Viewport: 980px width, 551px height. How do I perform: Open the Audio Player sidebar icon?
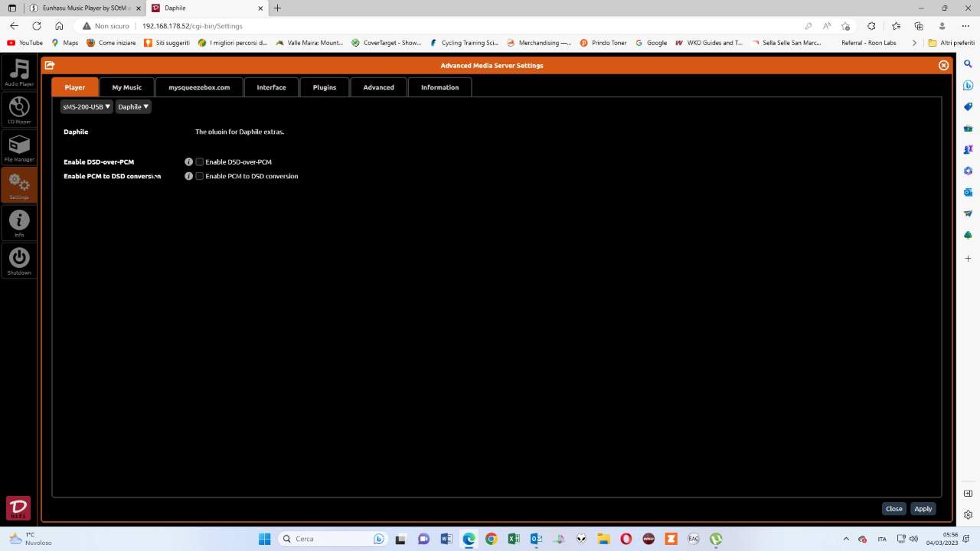pyautogui.click(x=19, y=71)
